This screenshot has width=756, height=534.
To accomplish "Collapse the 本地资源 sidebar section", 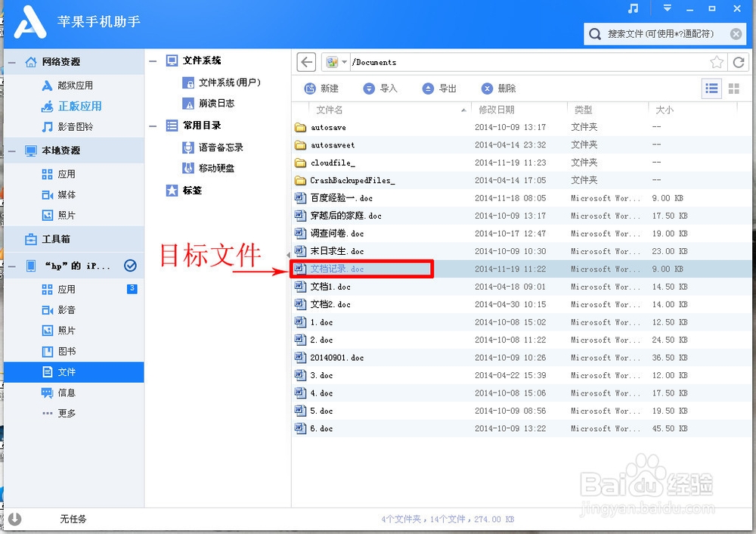I will [11, 150].
